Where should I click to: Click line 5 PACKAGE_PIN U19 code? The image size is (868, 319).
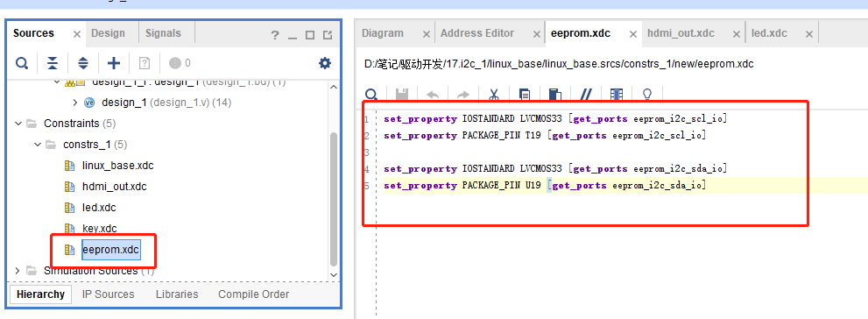pyautogui.click(x=545, y=185)
